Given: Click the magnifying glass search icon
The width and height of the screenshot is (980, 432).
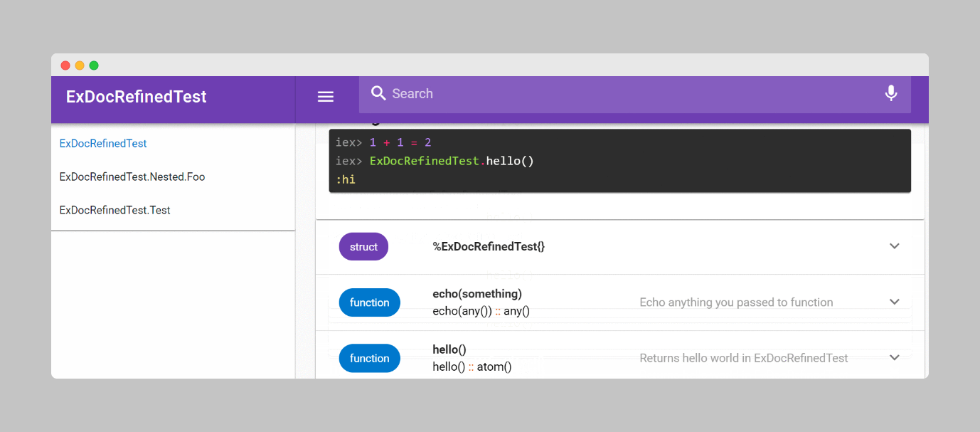Looking at the screenshot, I should click(378, 93).
